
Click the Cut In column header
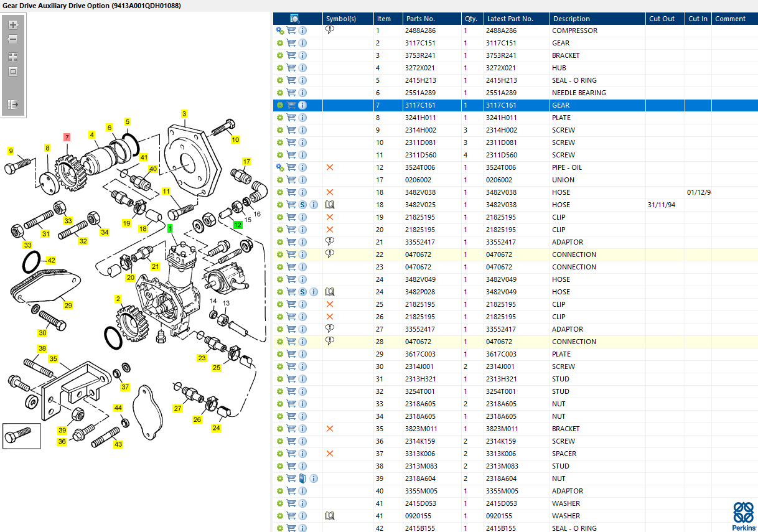pyautogui.click(x=698, y=19)
